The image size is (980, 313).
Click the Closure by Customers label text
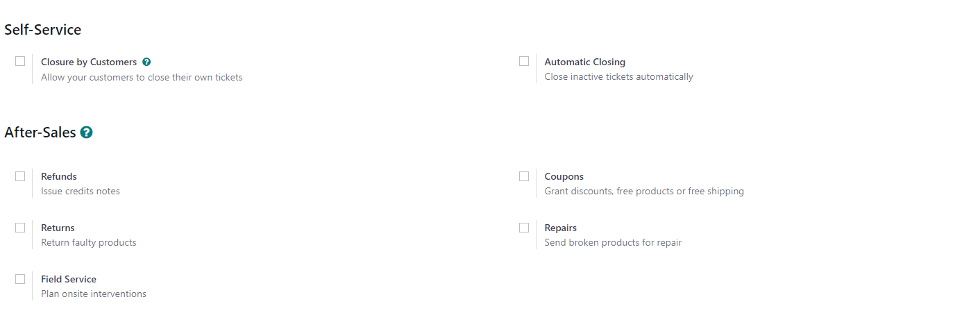click(89, 62)
